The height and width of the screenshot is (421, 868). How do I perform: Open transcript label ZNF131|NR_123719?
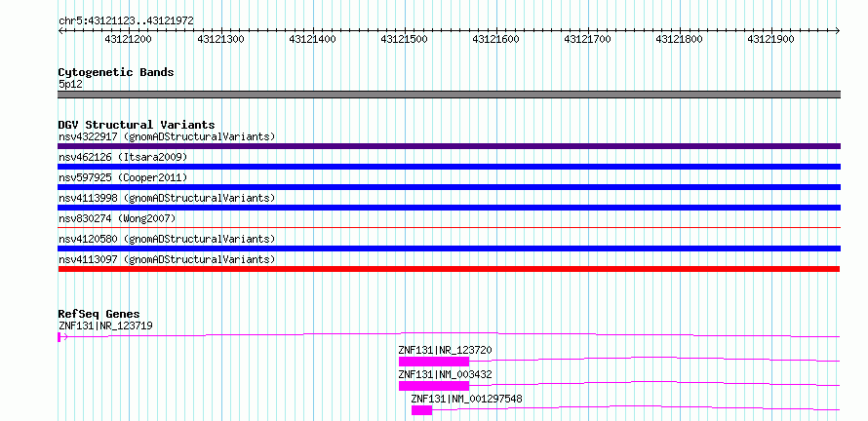(105, 325)
